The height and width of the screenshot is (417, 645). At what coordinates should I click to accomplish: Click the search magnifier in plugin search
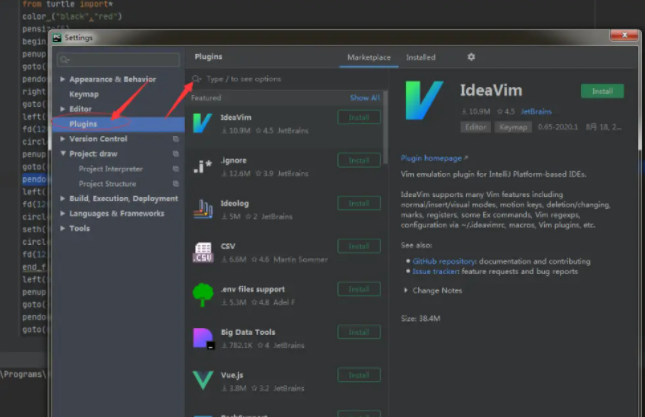[196, 79]
